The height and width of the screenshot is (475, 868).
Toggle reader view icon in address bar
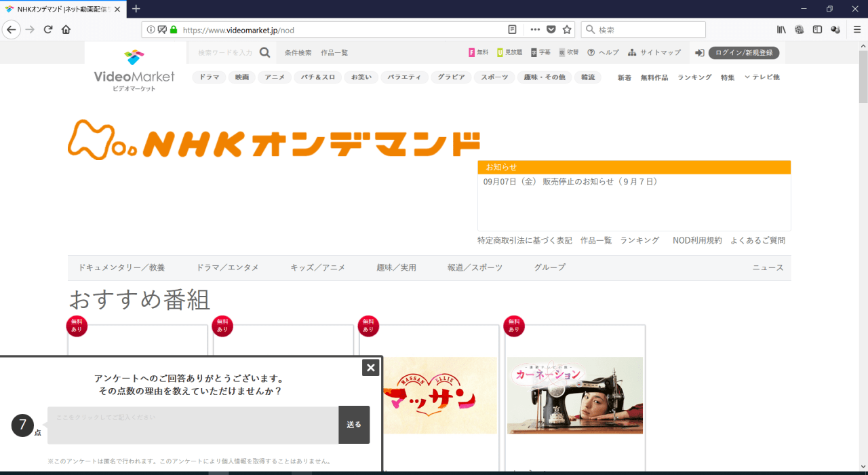(x=513, y=30)
